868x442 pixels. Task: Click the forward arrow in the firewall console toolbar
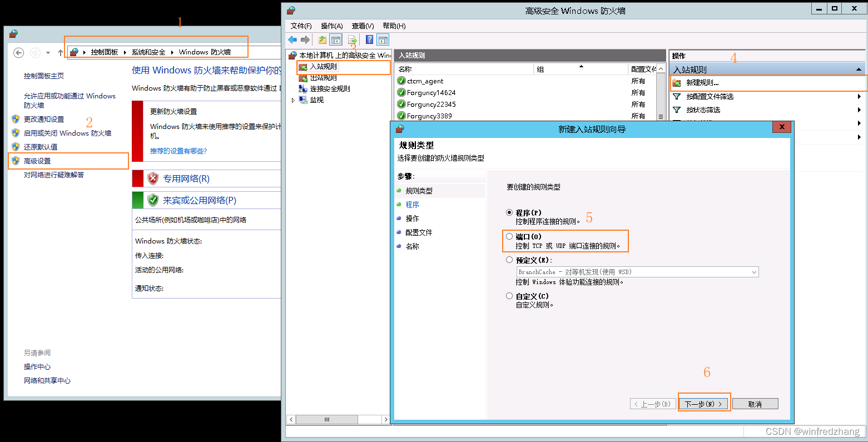[x=305, y=39]
